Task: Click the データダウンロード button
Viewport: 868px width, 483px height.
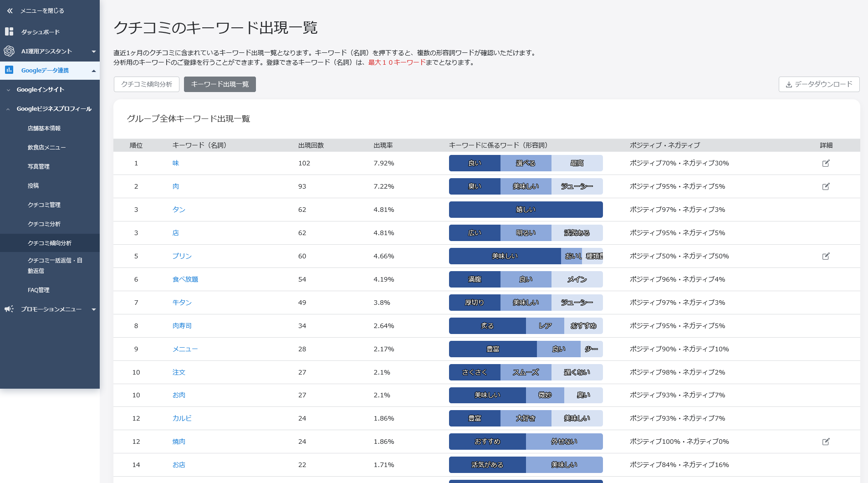Action: (x=819, y=84)
